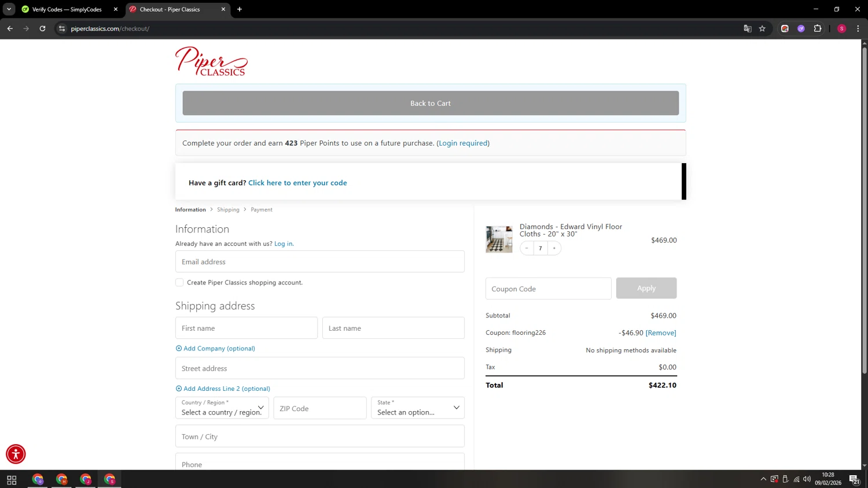Click the Log in link
Screen dimensions: 868x488
pyautogui.click(x=284, y=243)
